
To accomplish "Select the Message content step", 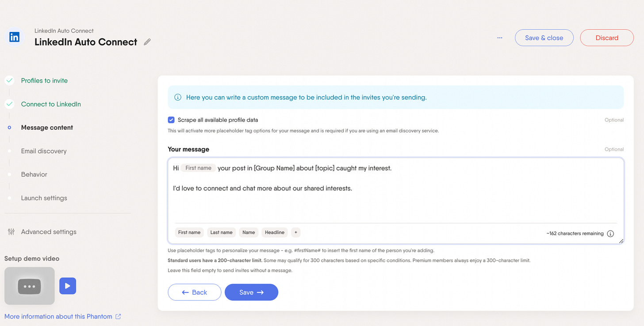I will pyautogui.click(x=47, y=128).
